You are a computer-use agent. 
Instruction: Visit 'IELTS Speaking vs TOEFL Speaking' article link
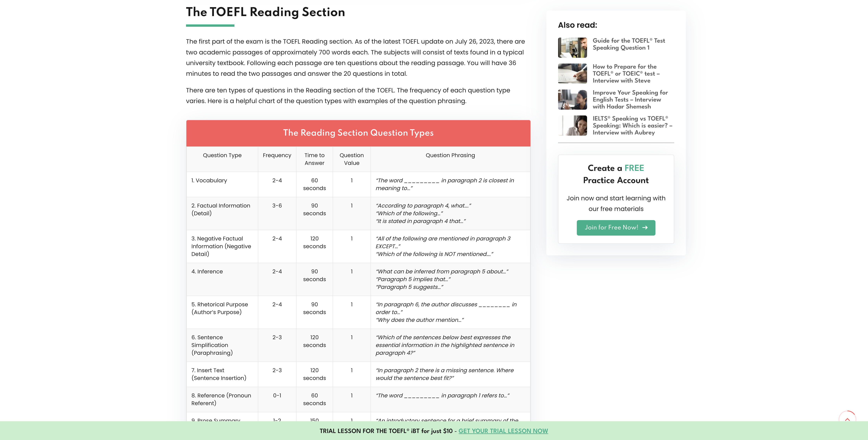(x=632, y=125)
